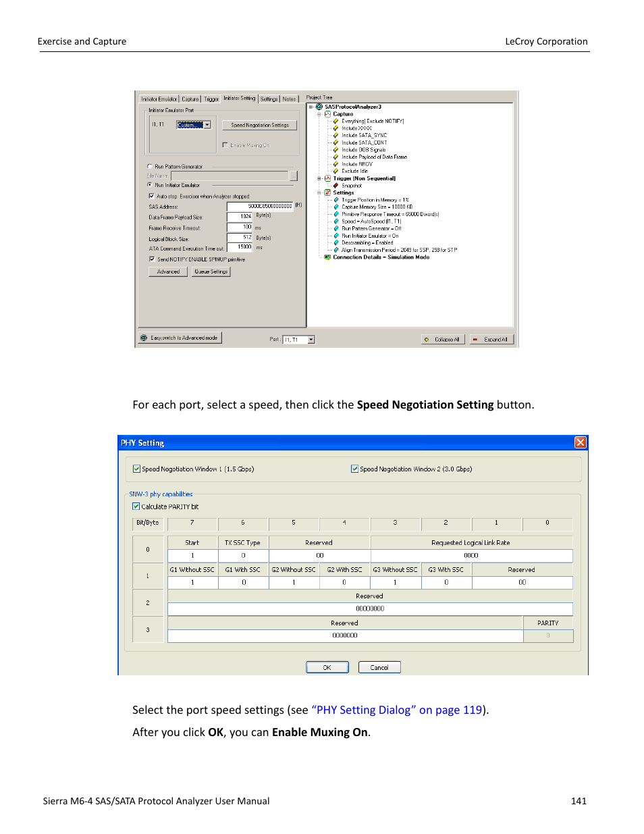This screenshot has height=834, width=644.
Task: Click OK in the PHY Setting dialog
Action: pyautogui.click(x=327, y=667)
